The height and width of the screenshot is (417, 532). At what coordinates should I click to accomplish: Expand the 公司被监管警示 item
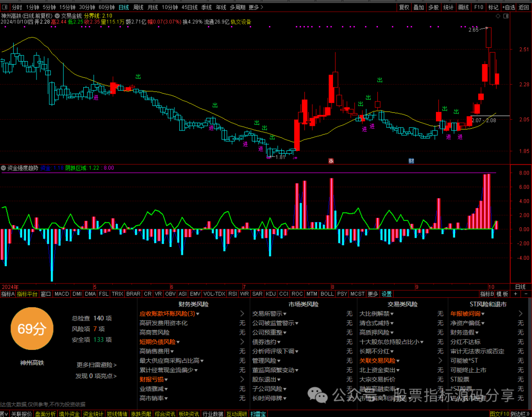[x=275, y=323]
